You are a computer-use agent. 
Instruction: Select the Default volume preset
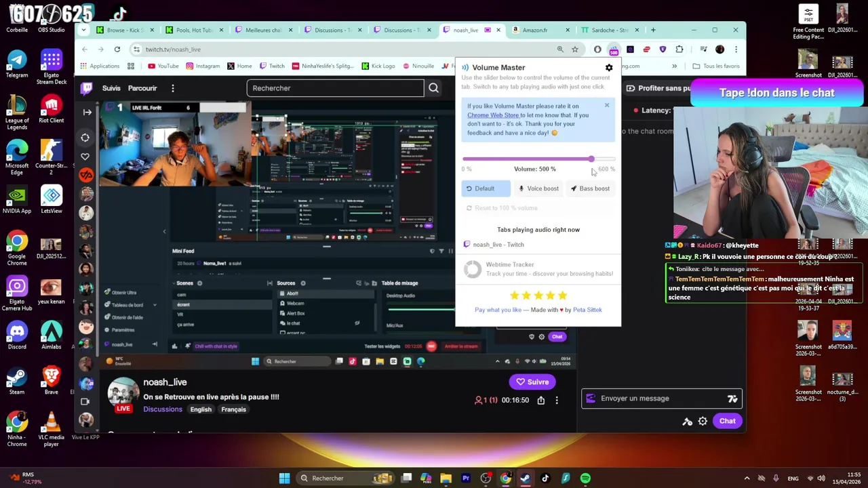486,188
